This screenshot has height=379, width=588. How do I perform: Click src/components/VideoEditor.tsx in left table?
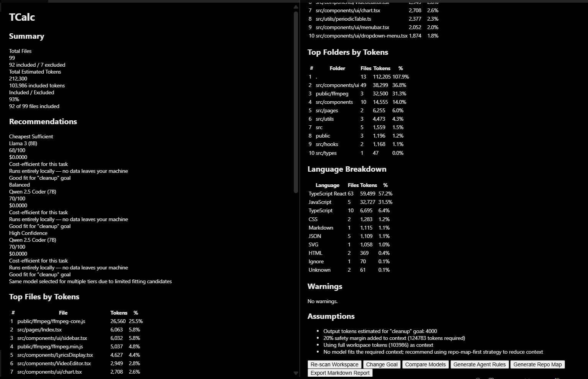(x=77, y=363)
